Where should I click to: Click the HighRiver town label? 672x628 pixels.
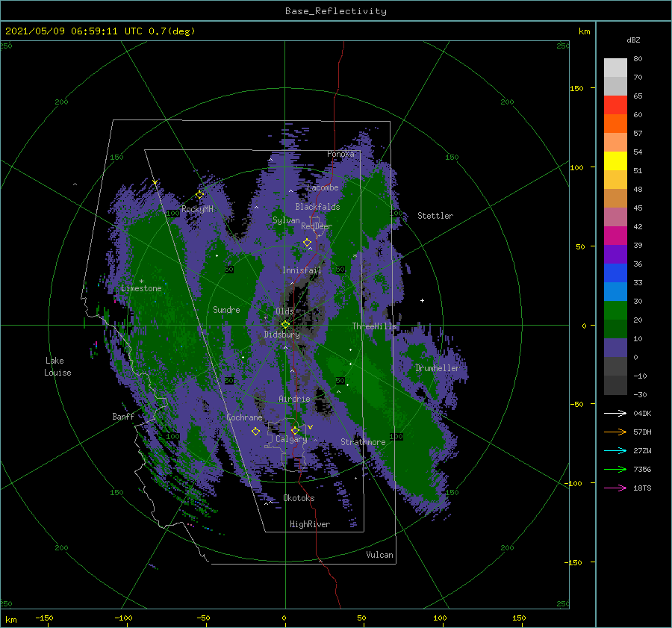click(310, 524)
